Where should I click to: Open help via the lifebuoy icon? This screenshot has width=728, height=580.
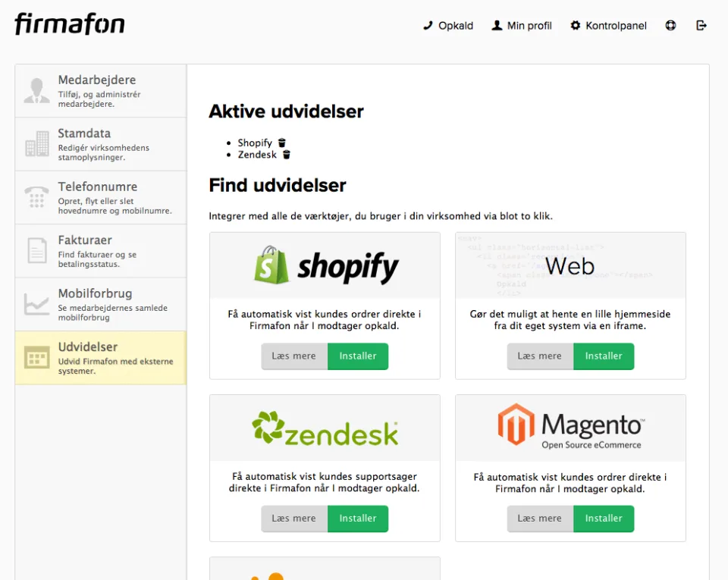(x=670, y=26)
